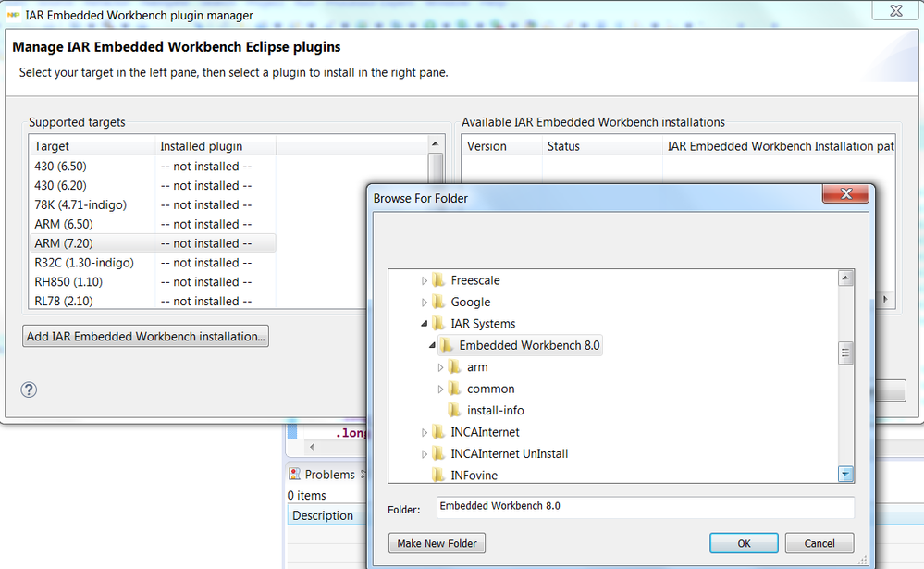
Task: Select the INCAInternet UnInstall folder
Action: tap(509, 453)
